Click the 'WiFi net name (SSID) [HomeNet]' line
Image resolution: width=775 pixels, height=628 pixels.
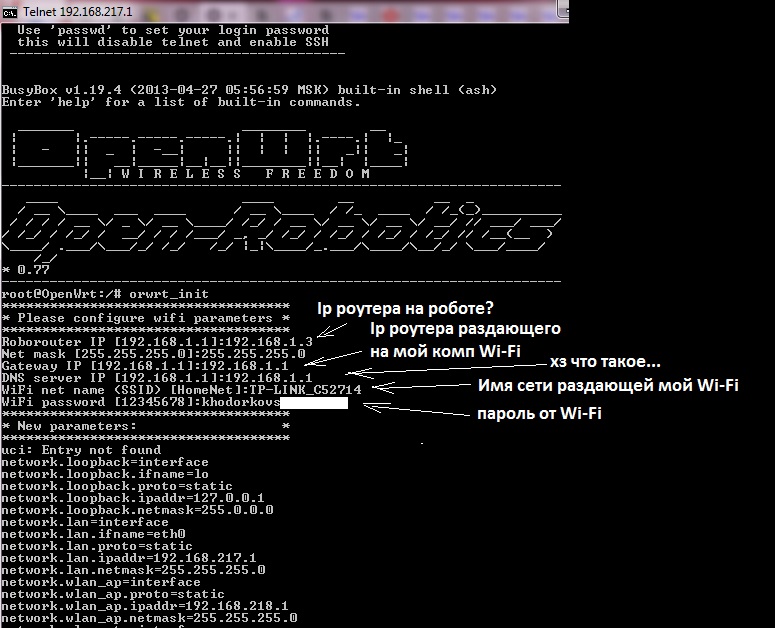[181, 390]
